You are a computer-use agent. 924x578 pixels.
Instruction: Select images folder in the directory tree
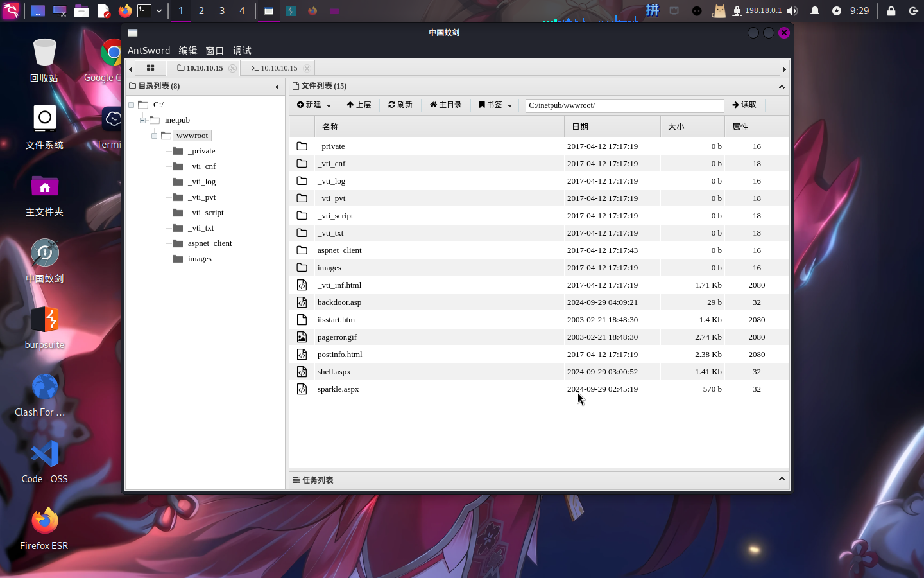pyautogui.click(x=200, y=259)
